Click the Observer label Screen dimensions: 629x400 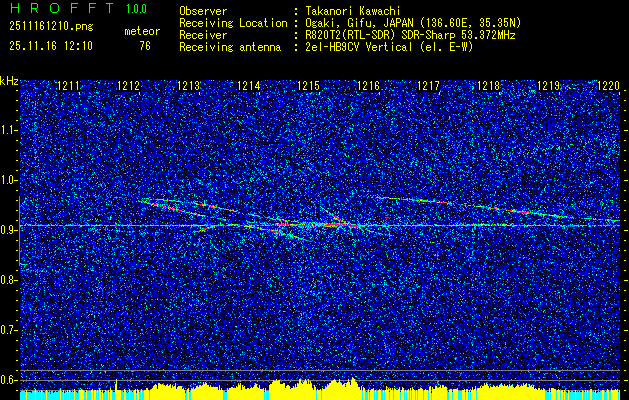pyautogui.click(x=203, y=11)
